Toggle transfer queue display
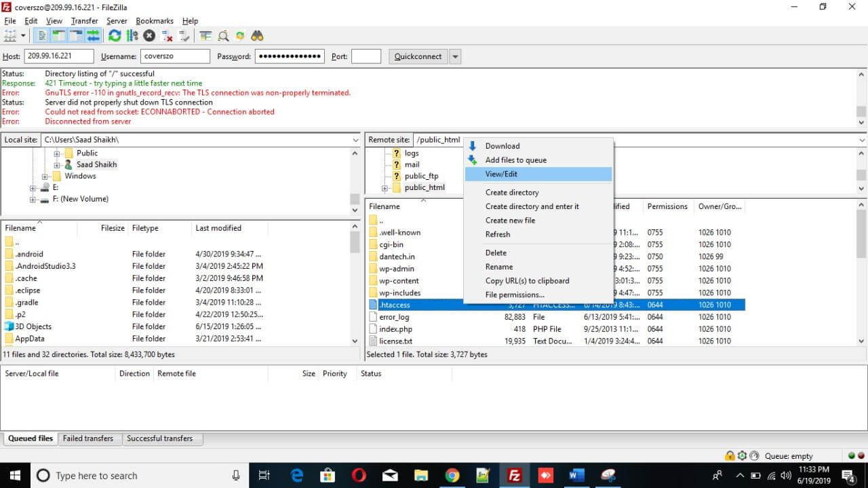 93,35
